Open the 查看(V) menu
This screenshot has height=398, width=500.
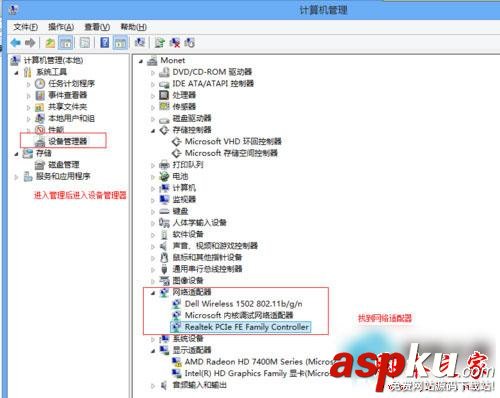[x=97, y=27]
